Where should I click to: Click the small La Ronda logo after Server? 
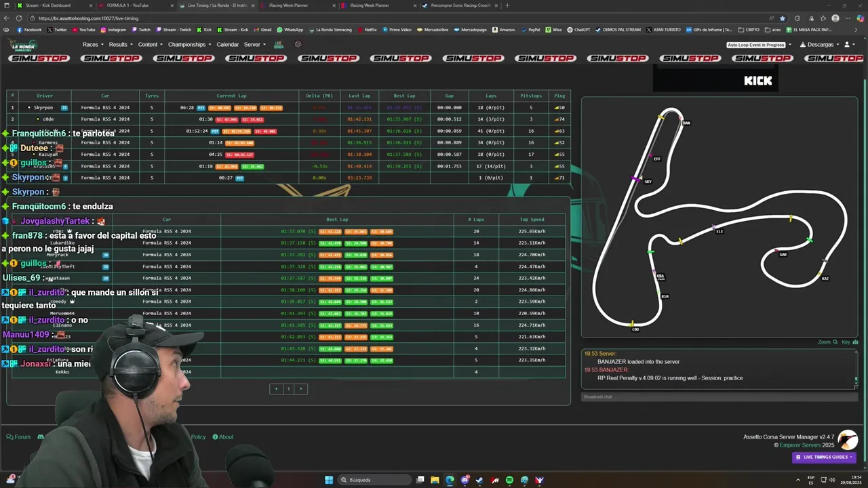pyautogui.click(x=279, y=45)
